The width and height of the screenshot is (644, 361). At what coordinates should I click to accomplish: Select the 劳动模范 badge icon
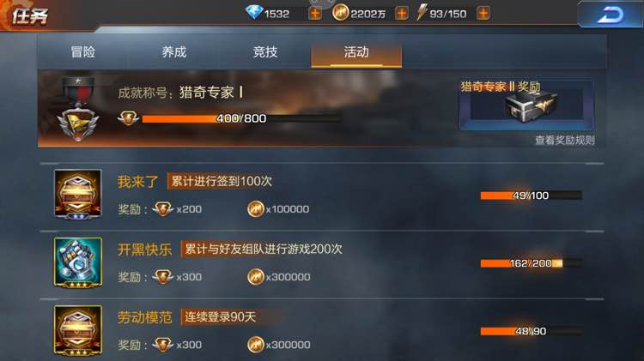[78, 330]
